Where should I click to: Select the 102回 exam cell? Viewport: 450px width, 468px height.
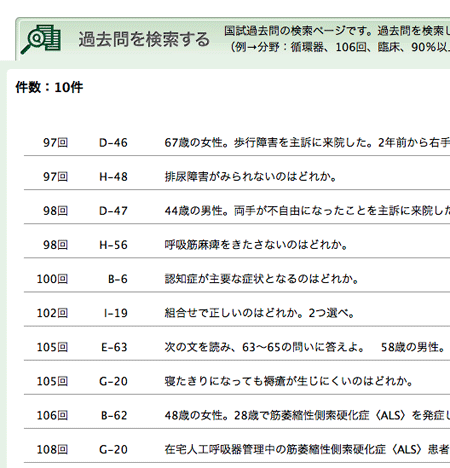pyautogui.click(x=52, y=313)
